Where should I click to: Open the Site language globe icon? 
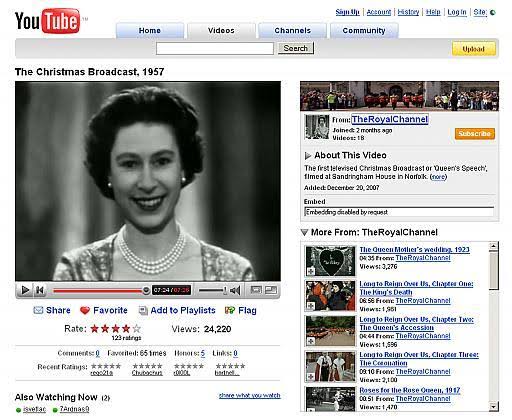point(492,13)
